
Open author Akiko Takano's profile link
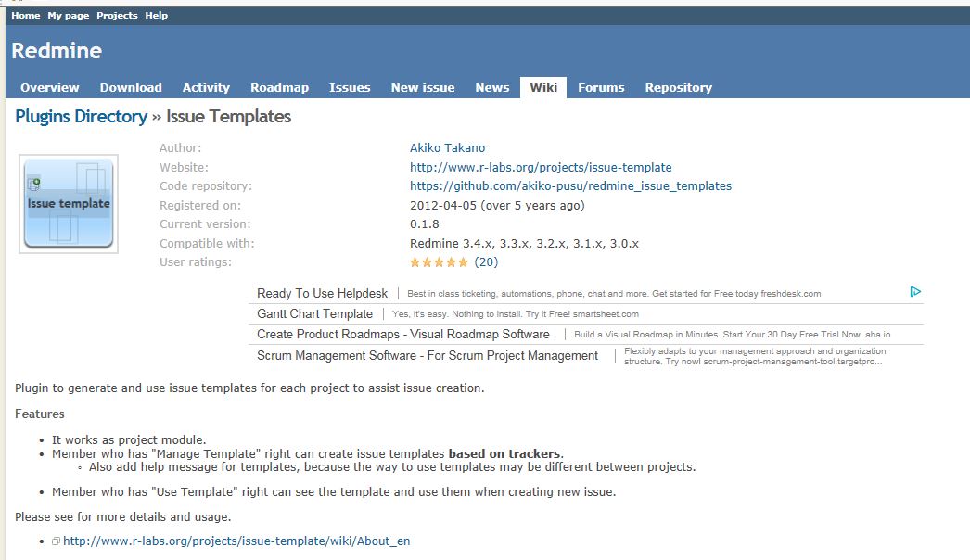tap(447, 148)
